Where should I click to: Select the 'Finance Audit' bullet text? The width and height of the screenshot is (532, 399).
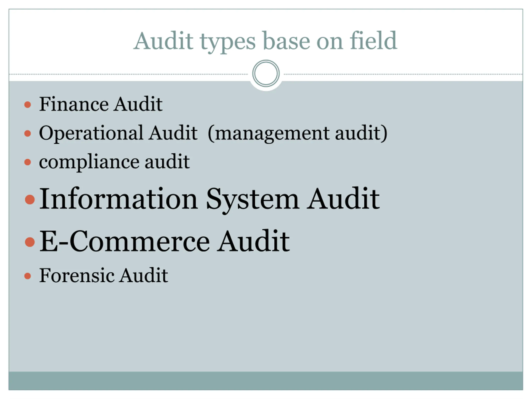point(101,104)
